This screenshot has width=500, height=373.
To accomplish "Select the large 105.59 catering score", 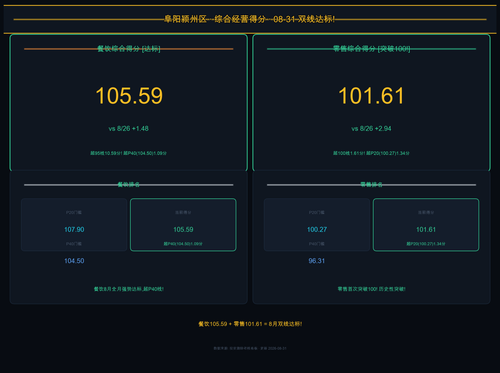I will [x=129, y=96].
